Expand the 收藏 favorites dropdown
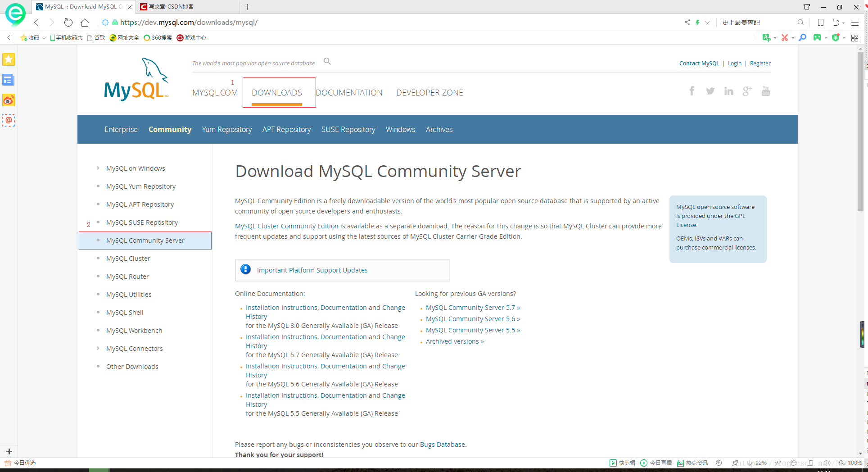The height and width of the screenshot is (472, 868). pos(44,38)
